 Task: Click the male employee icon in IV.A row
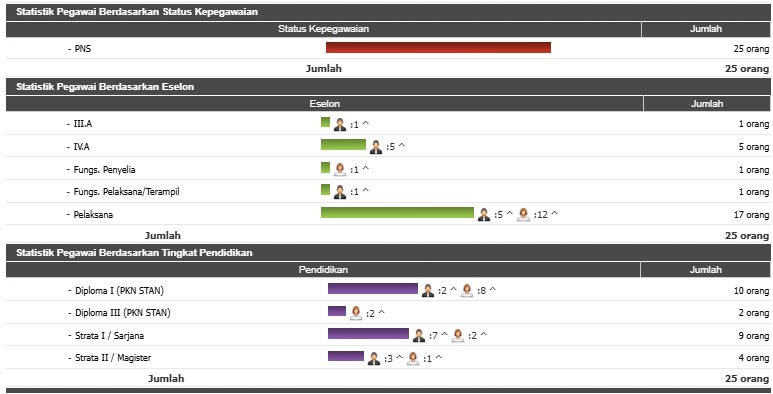[376, 147]
